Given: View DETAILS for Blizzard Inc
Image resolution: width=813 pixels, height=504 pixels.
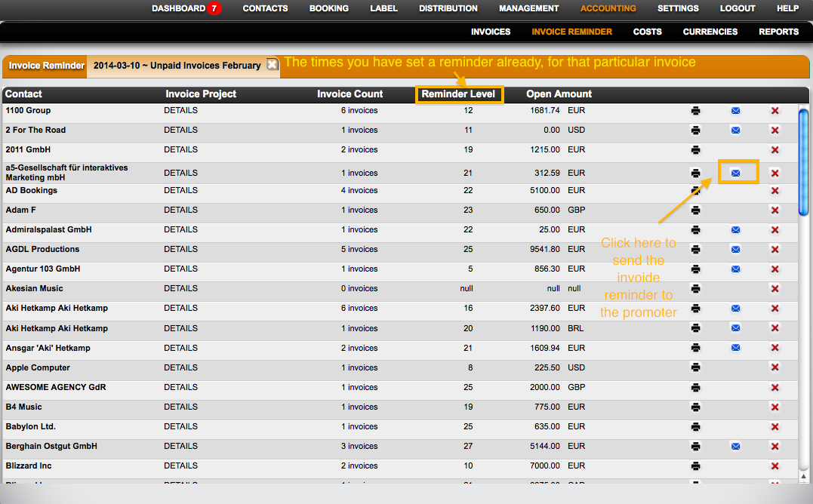Looking at the screenshot, I should pos(180,466).
